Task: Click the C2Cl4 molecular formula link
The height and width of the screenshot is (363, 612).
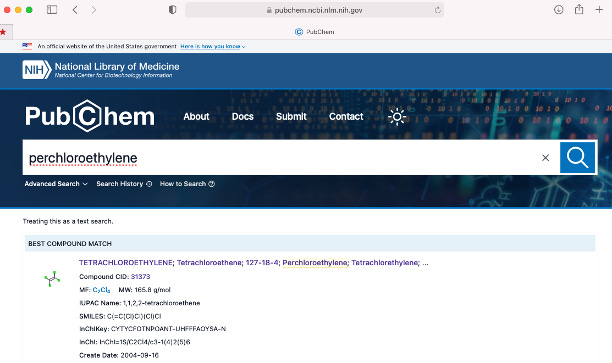Action: 101,290
